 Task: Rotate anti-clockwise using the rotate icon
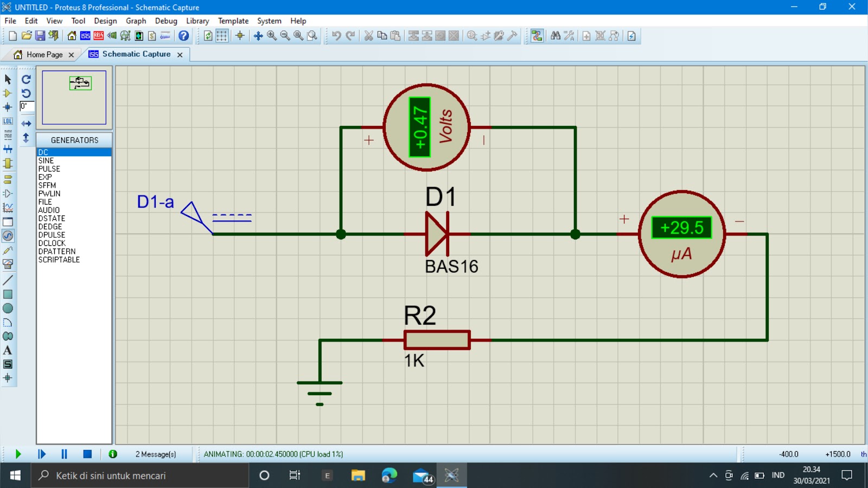(26, 93)
